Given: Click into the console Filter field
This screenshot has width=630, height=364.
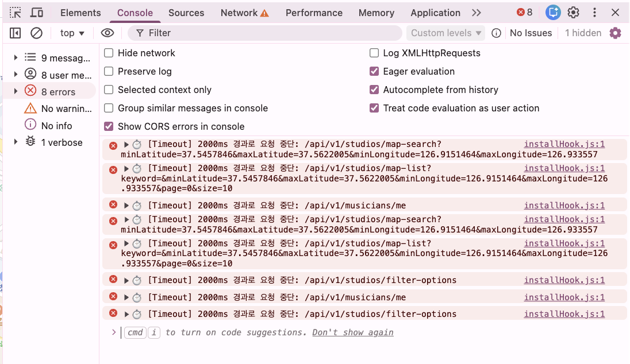Looking at the screenshot, I should point(270,33).
